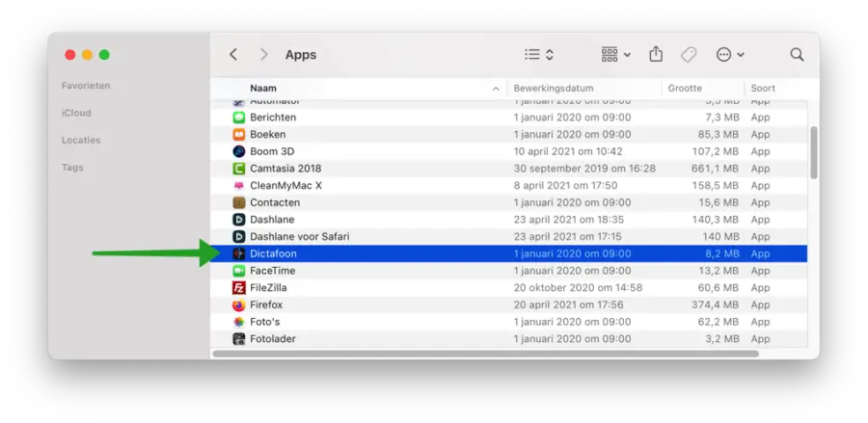
Task: Click the size 8,2 MB of Dictafoon
Action: point(721,253)
